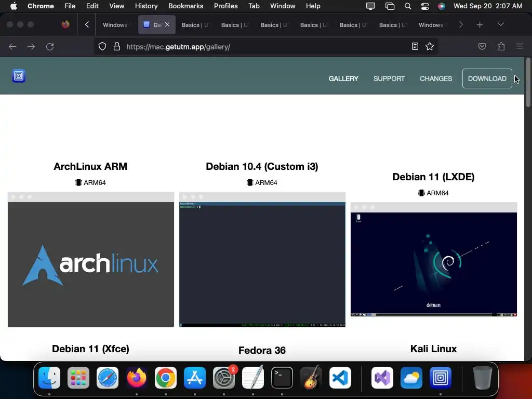This screenshot has width=532, height=399.
Task: Open UTM from the Dock
Action: point(441,377)
